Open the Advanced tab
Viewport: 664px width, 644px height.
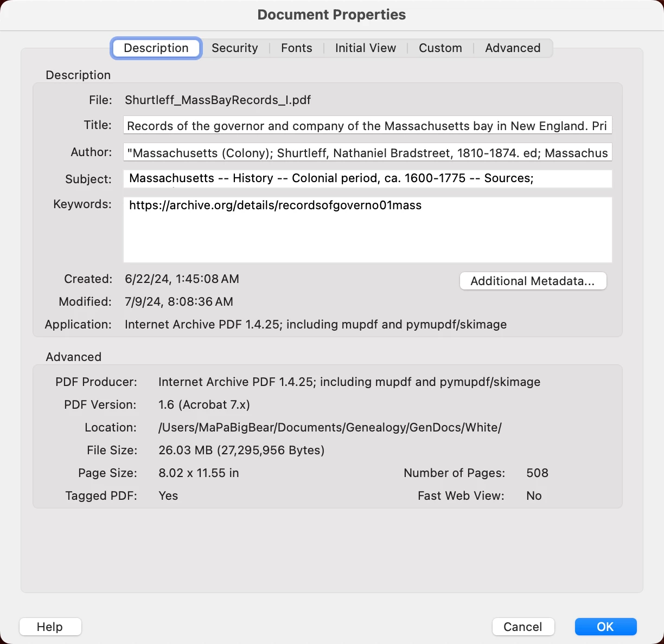(513, 48)
